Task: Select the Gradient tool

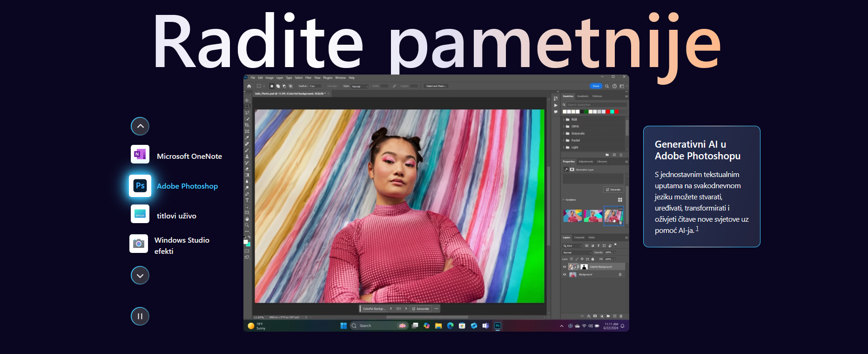Action: (247, 175)
